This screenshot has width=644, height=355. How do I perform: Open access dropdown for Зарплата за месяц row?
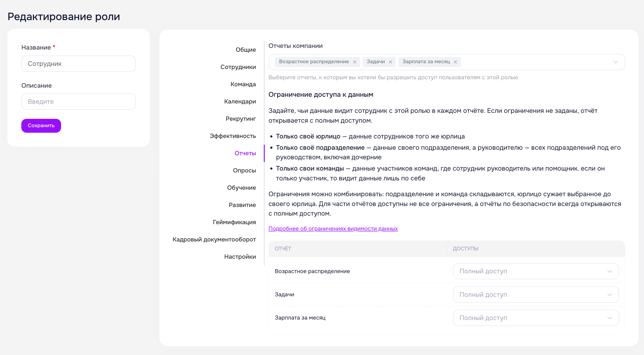click(x=536, y=318)
